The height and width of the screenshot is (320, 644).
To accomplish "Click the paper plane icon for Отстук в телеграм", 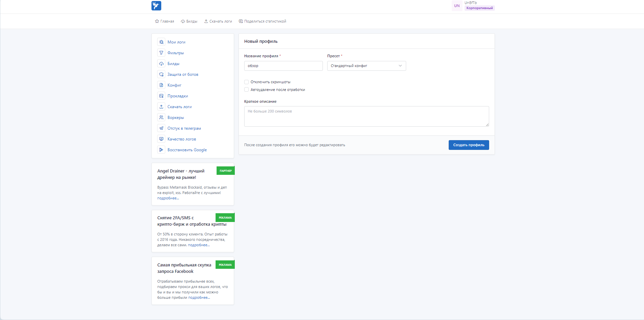I will [x=161, y=128].
